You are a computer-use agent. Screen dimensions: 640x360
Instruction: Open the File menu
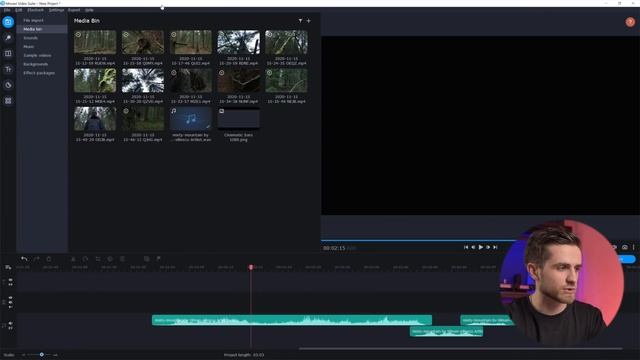click(7, 10)
